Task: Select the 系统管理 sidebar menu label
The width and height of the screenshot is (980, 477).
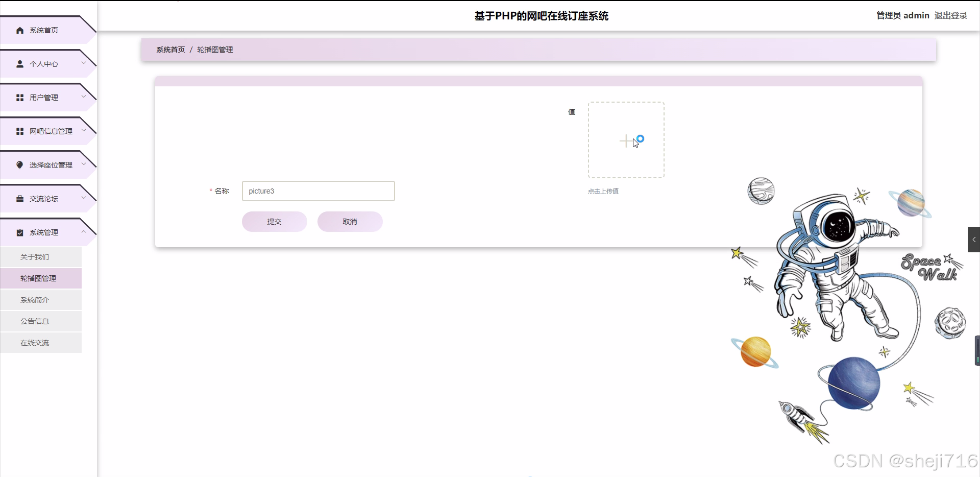Action: tap(44, 232)
